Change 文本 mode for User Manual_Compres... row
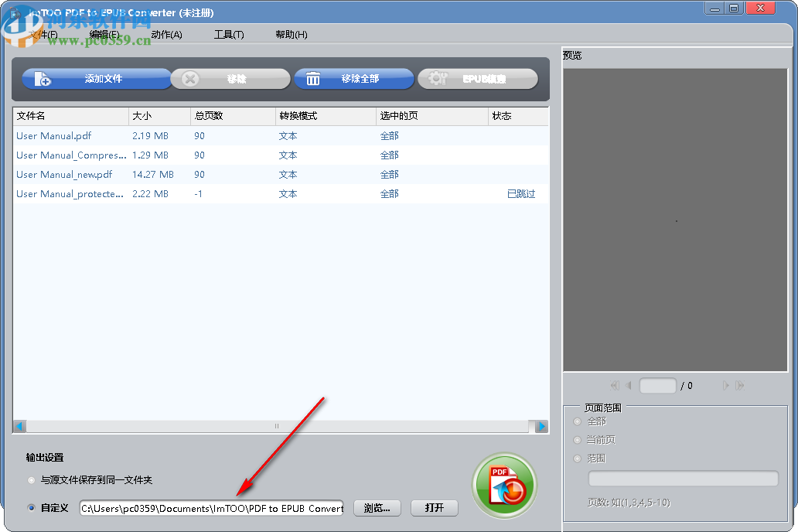The height and width of the screenshot is (532, 798). [287, 155]
